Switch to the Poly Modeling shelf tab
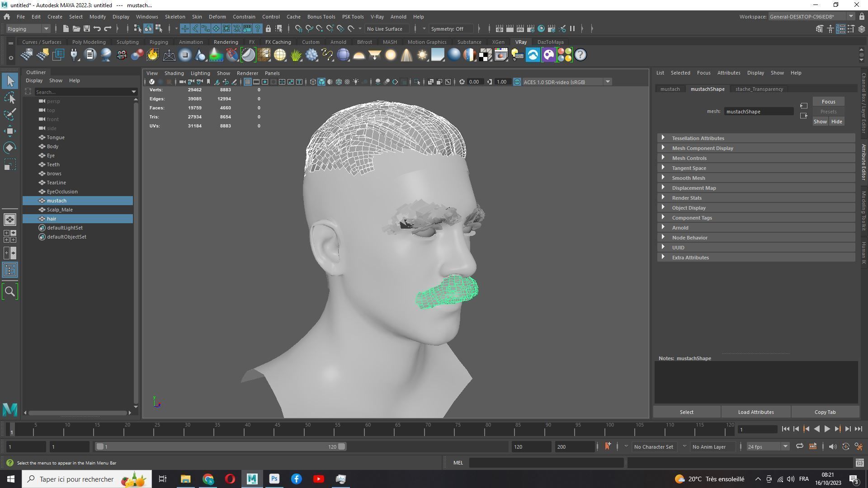Viewport: 868px width, 488px height. point(89,42)
